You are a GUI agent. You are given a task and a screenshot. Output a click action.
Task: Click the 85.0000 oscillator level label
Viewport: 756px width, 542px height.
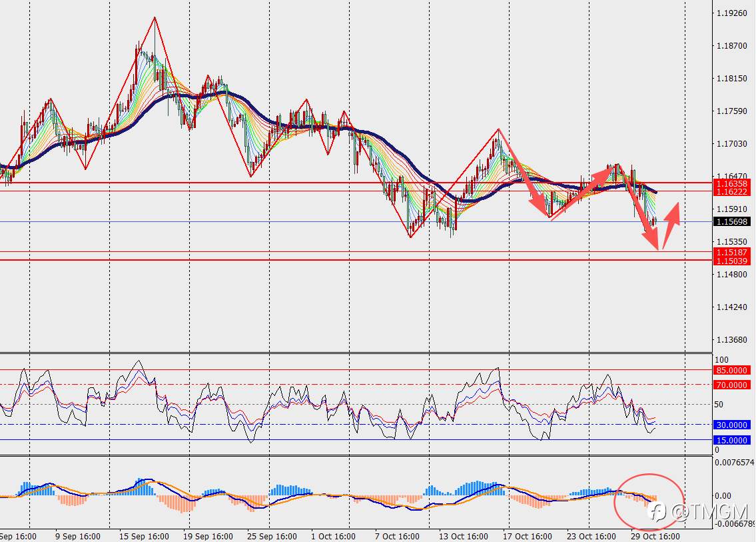pos(731,370)
